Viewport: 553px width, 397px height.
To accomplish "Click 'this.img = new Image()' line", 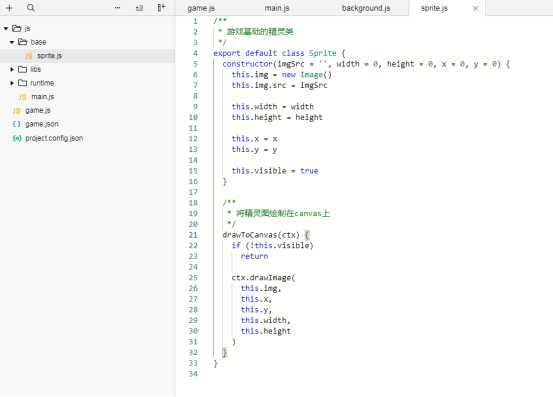I will click(x=281, y=75).
